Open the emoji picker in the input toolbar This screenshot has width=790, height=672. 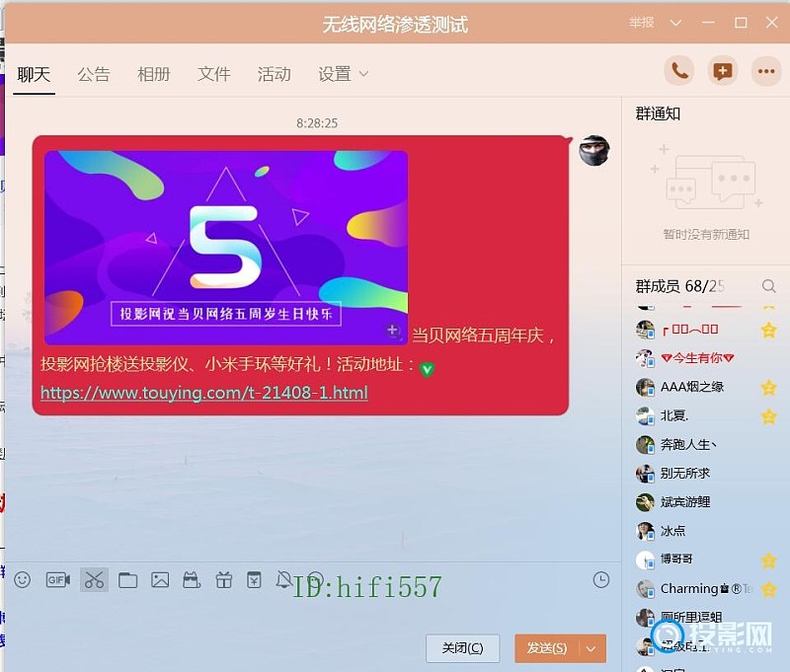click(22, 580)
